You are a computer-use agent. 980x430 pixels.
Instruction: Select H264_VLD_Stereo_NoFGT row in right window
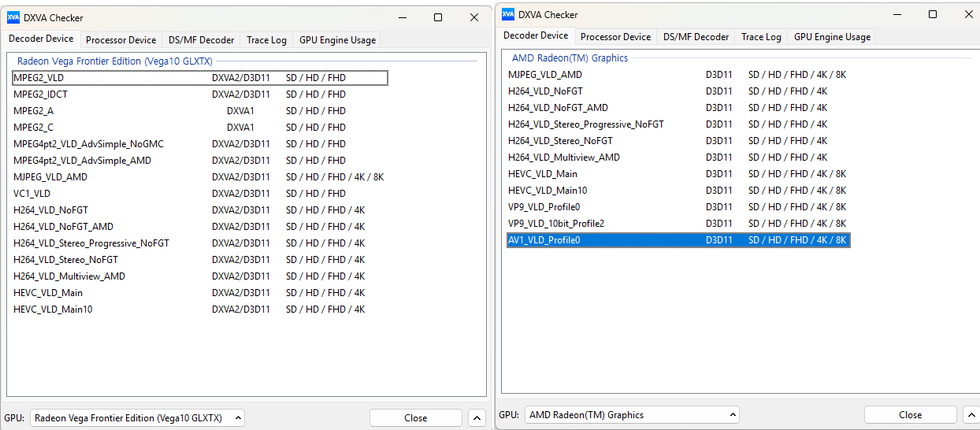[x=678, y=141]
